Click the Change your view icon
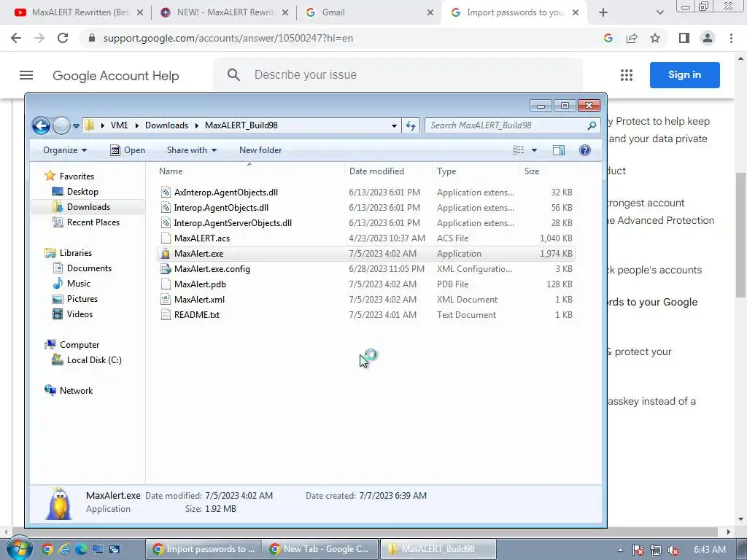 pos(519,150)
